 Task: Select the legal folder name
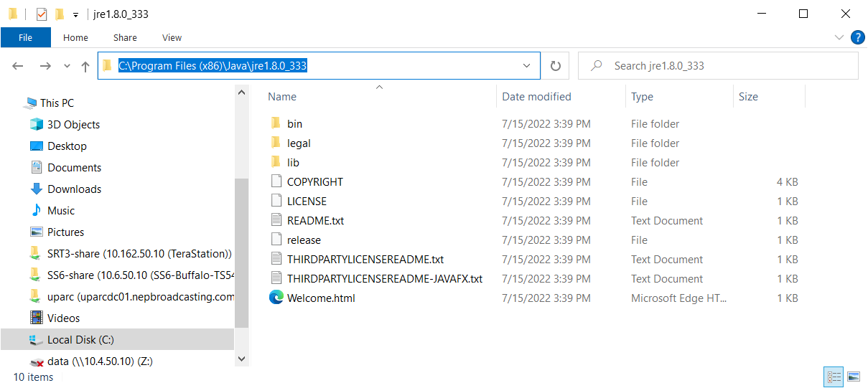click(x=299, y=143)
